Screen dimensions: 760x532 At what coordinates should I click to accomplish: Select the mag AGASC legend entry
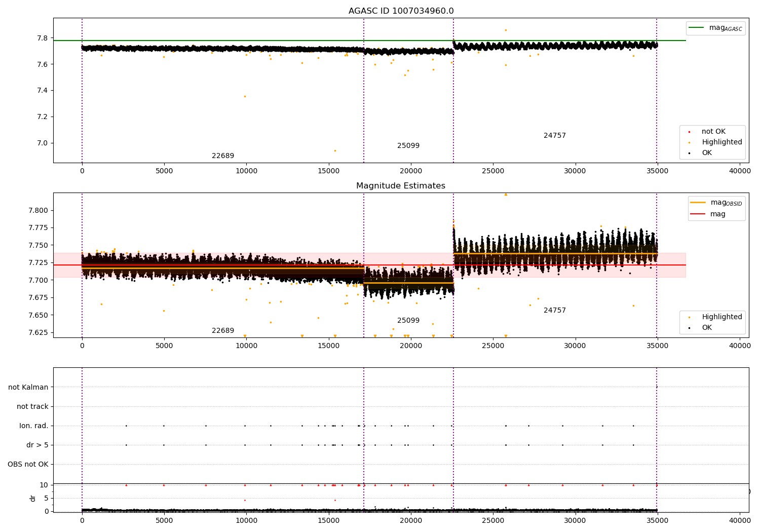(716, 28)
